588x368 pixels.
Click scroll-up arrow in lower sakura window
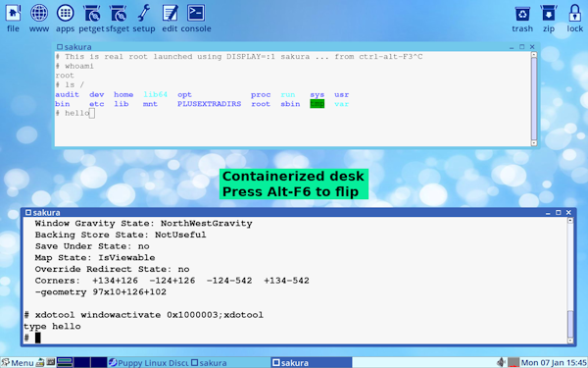coord(570,221)
